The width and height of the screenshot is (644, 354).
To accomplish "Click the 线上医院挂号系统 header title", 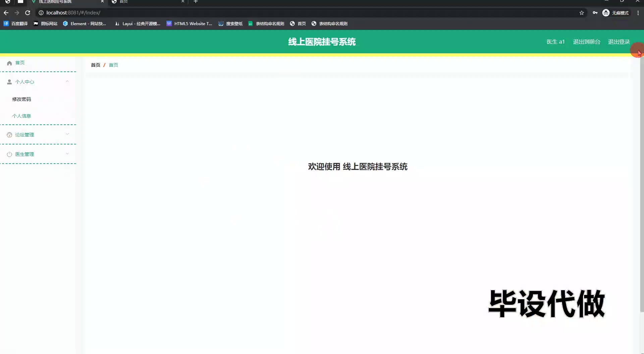I will pos(322,42).
